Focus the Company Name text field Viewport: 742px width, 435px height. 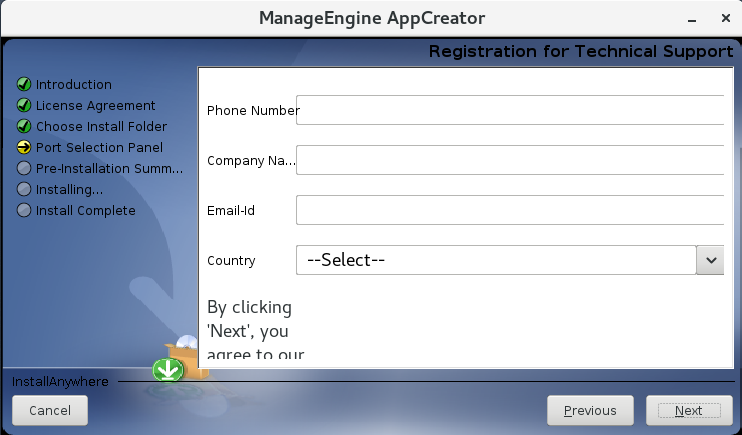coord(510,160)
